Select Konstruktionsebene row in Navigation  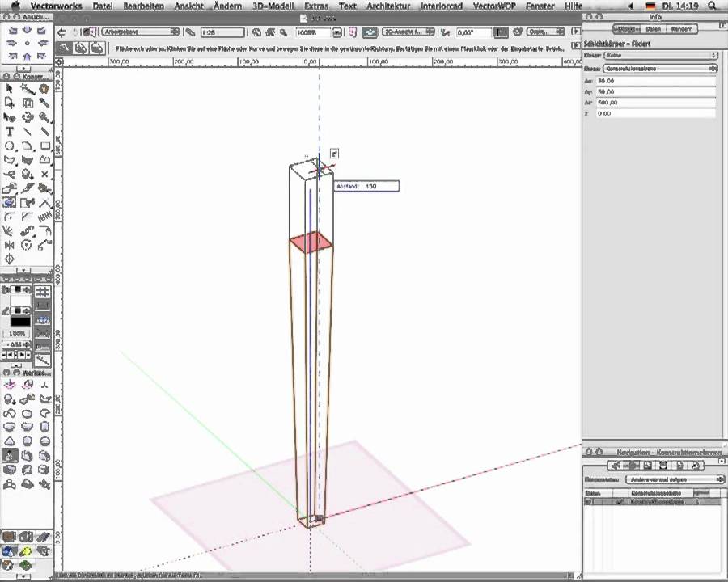[x=654, y=502]
